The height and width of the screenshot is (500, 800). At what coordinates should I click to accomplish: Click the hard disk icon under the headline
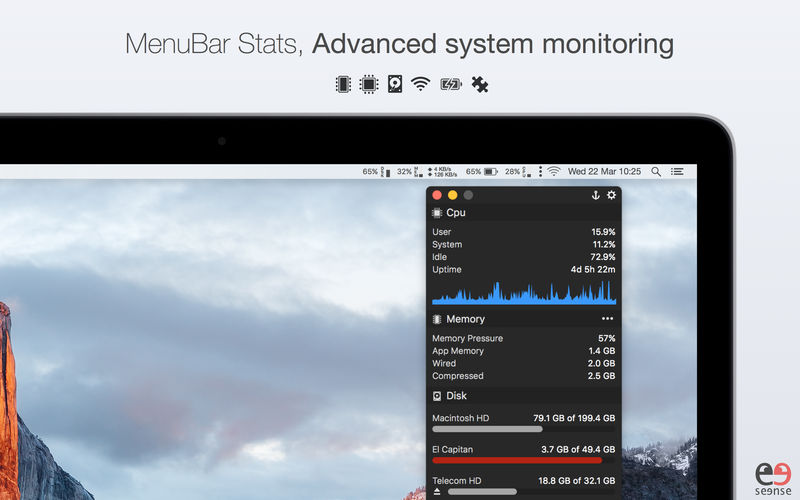(395, 84)
